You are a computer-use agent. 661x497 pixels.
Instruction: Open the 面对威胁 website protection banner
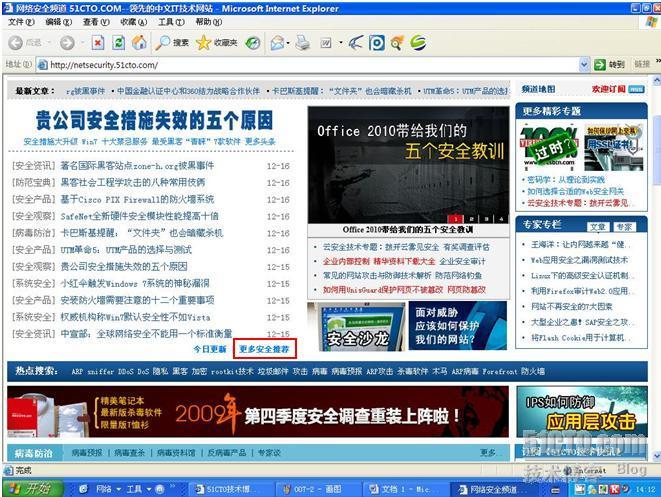[458, 326]
